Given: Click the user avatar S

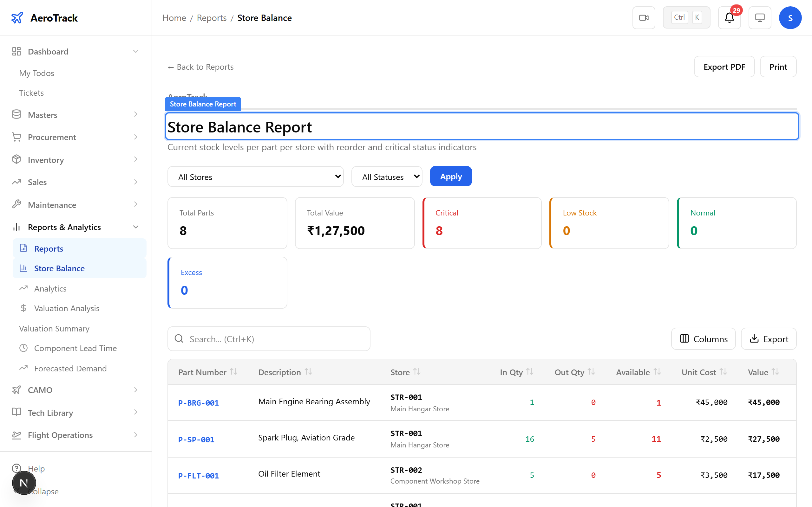Looking at the screenshot, I should (x=790, y=17).
